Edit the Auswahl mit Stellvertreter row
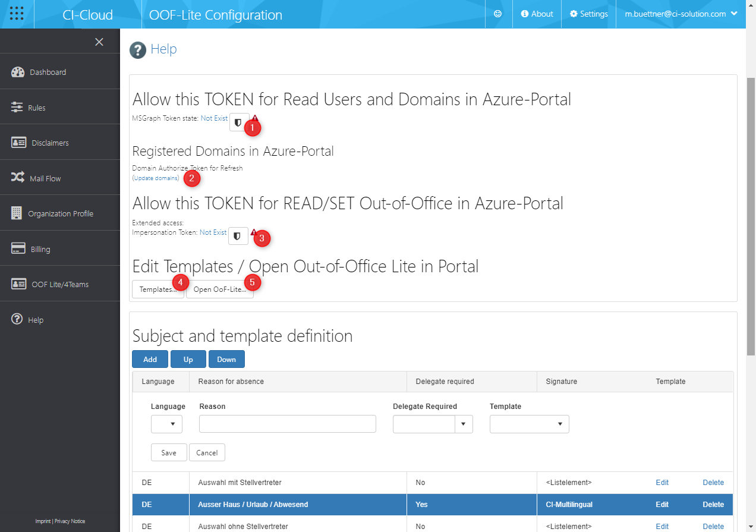This screenshot has width=756, height=532. [x=662, y=483]
